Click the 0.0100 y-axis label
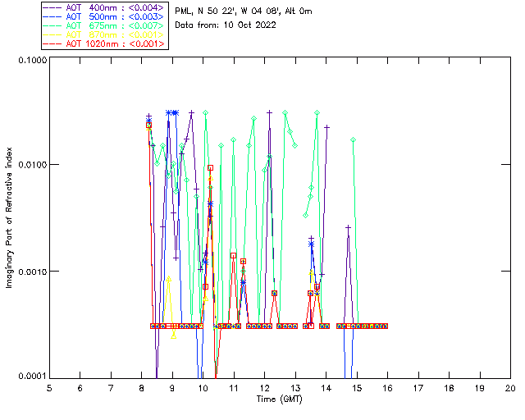Image resolution: width=525 pixels, height=420 pixels. coord(32,165)
